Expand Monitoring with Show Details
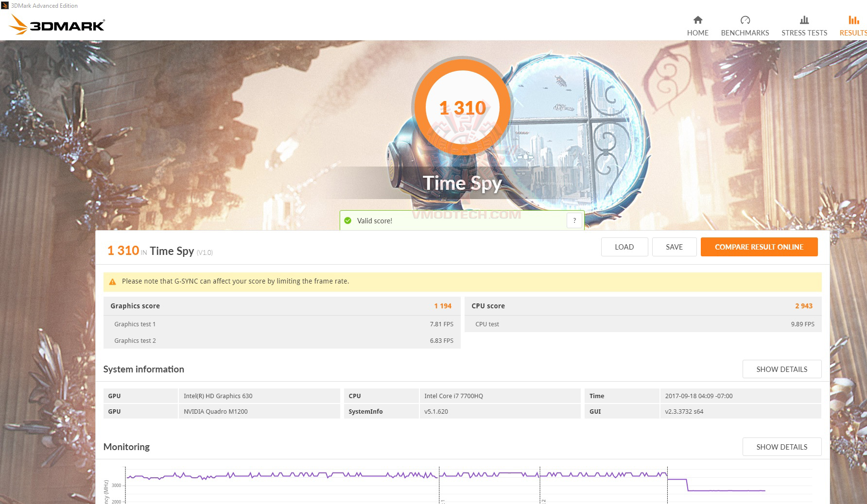Viewport: 867px width, 504px height. coord(781,447)
